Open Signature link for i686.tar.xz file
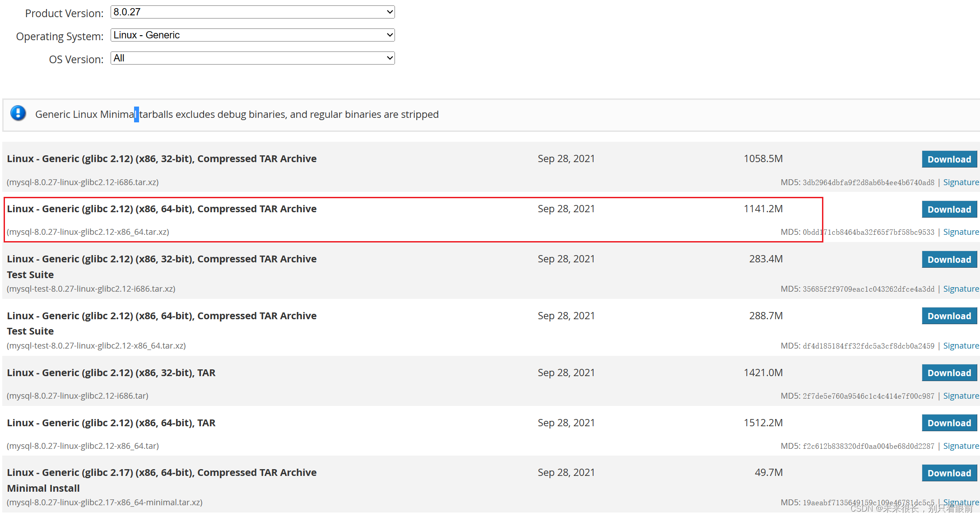Screen dimensions: 980x517 (961, 182)
